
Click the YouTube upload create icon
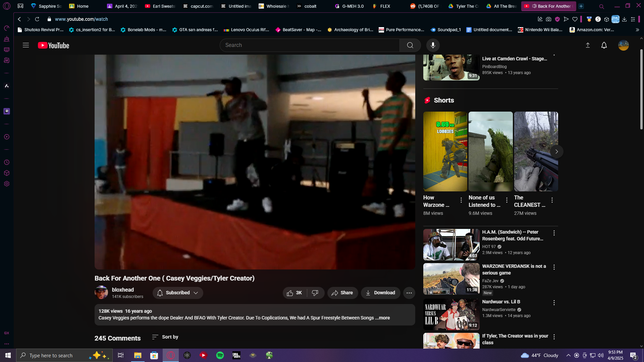(588, 45)
